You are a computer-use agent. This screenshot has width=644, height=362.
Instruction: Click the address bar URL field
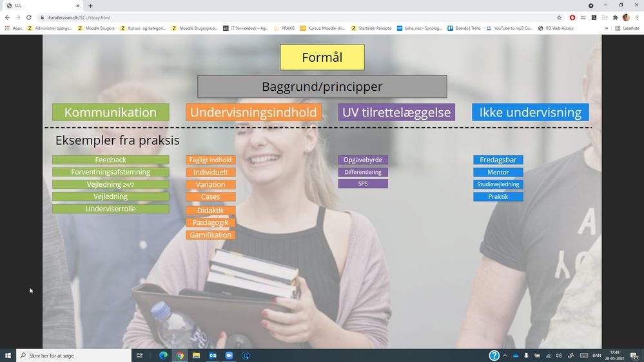click(296, 17)
